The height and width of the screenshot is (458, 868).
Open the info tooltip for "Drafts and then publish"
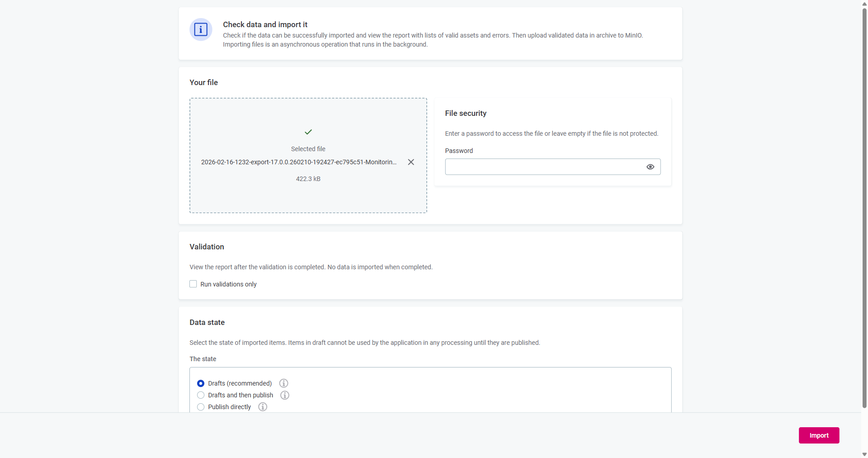(284, 395)
